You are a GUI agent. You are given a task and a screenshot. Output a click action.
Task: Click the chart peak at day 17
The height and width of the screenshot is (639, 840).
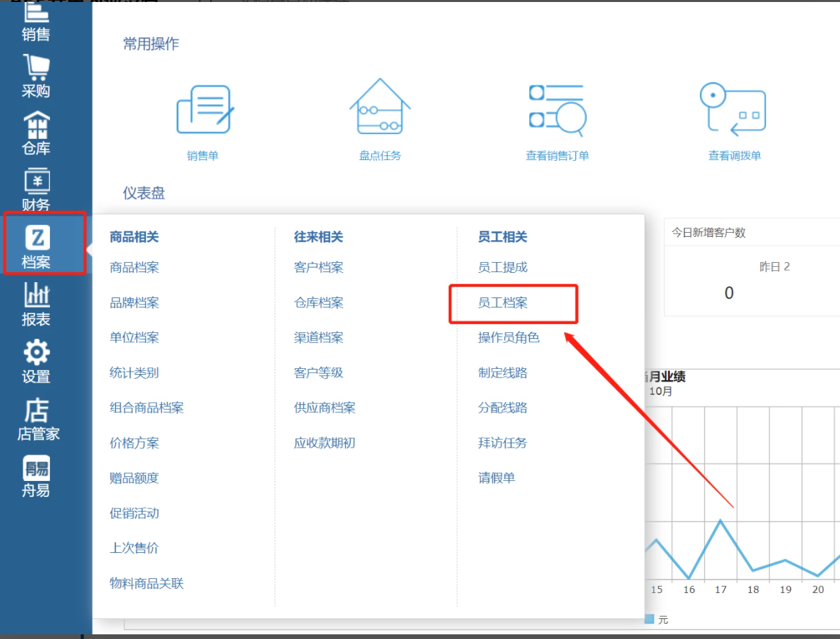pyautogui.click(x=721, y=520)
